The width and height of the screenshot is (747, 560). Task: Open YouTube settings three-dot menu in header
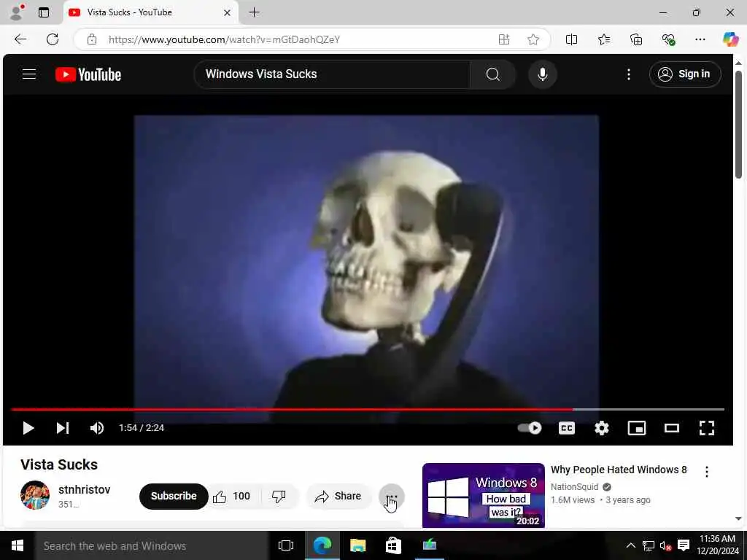628,74
